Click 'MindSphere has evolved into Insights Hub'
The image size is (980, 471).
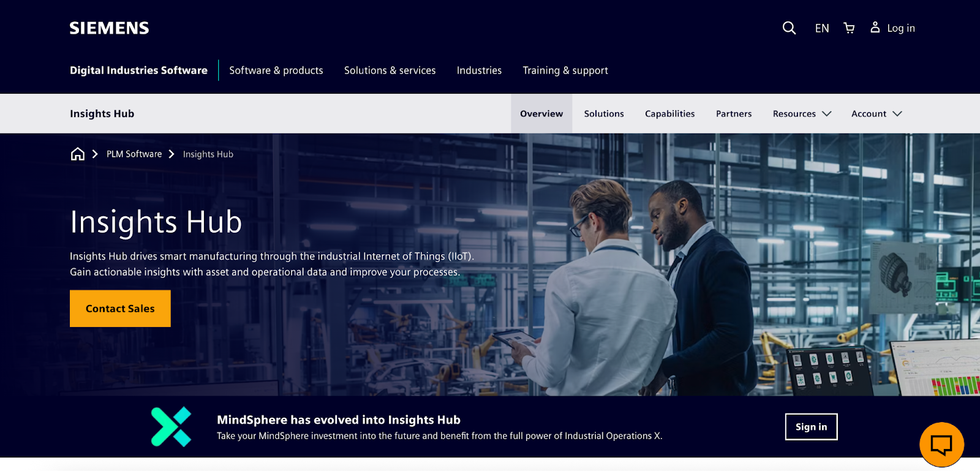coord(339,420)
